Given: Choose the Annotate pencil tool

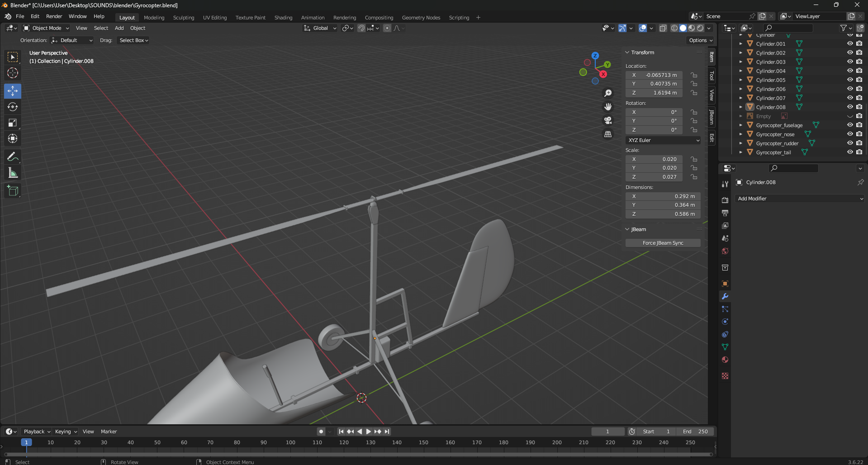Looking at the screenshot, I should (x=13, y=157).
